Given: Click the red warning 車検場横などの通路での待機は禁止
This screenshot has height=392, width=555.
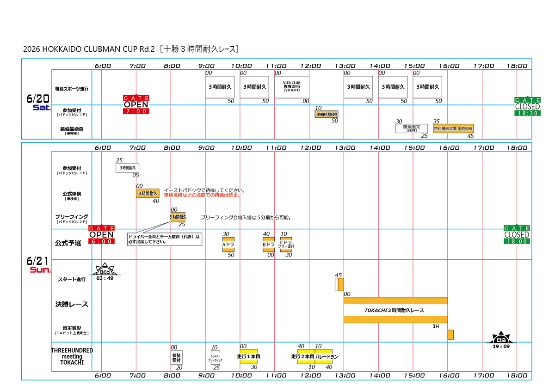Looking at the screenshot, I should pos(203,196).
